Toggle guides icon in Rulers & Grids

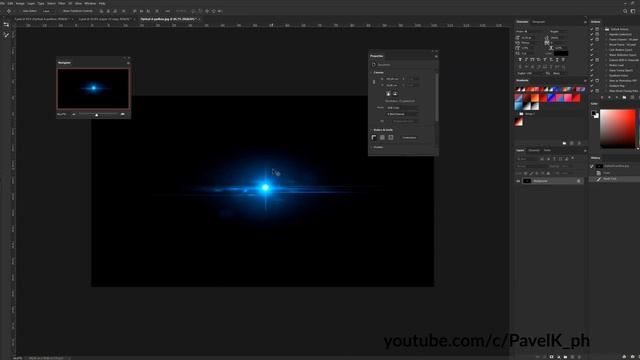391,138
